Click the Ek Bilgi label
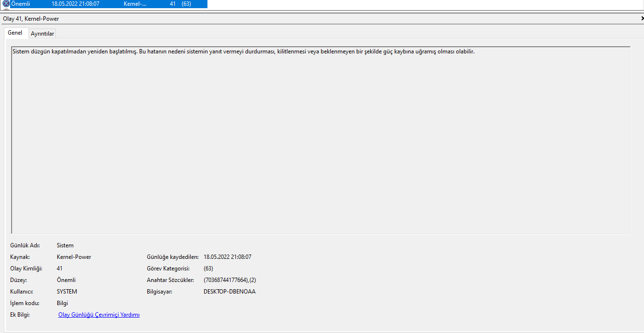The width and height of the screenshot is (644, 333). [x=20, y=315]
